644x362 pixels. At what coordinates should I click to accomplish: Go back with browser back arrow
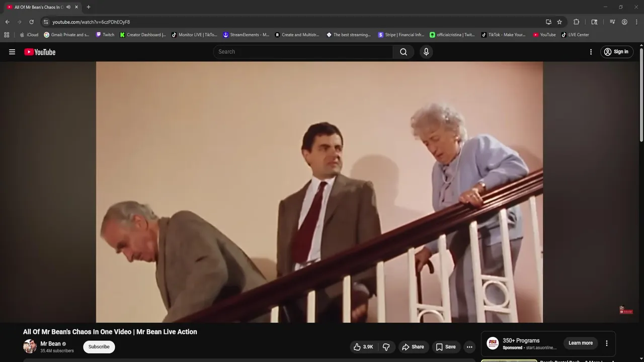coord(7,22)
